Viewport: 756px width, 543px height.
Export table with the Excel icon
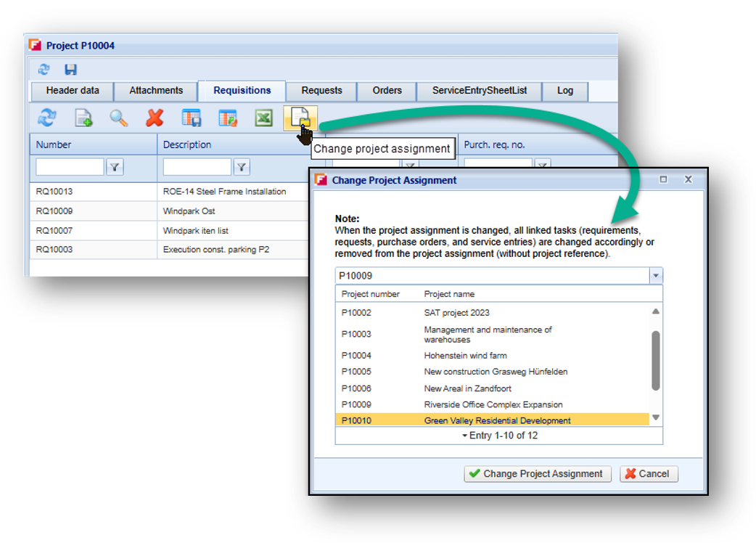point(264,118)
